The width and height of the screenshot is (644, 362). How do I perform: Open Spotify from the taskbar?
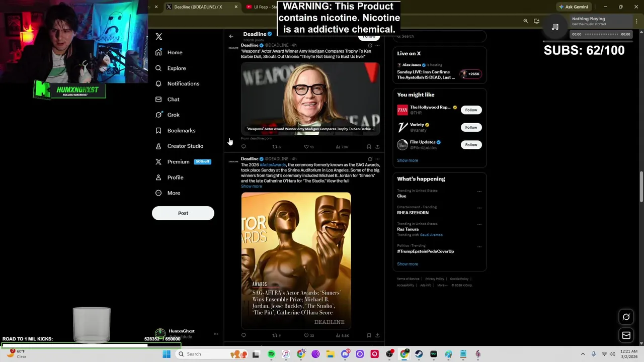click(x=271, y=354)
